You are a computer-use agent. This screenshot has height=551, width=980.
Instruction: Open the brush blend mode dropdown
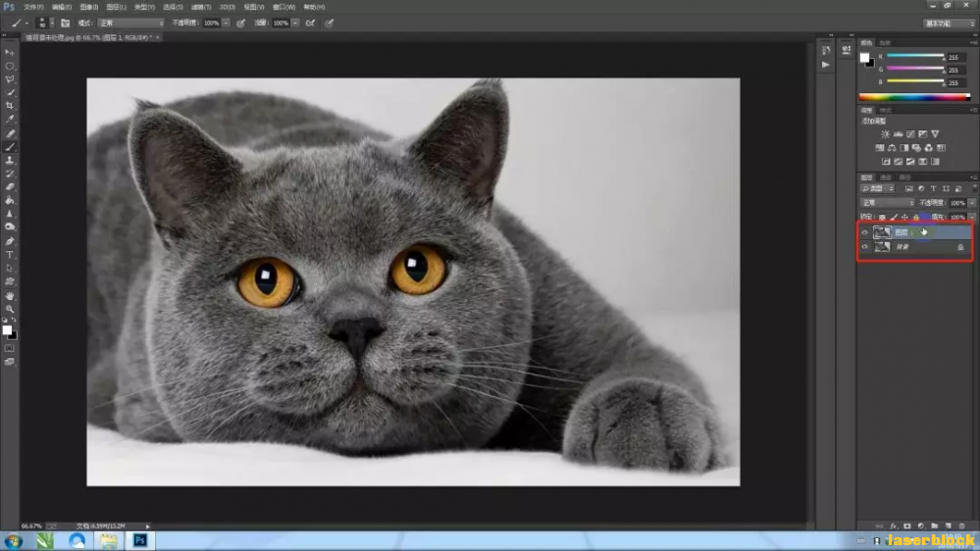click(130, 23)
